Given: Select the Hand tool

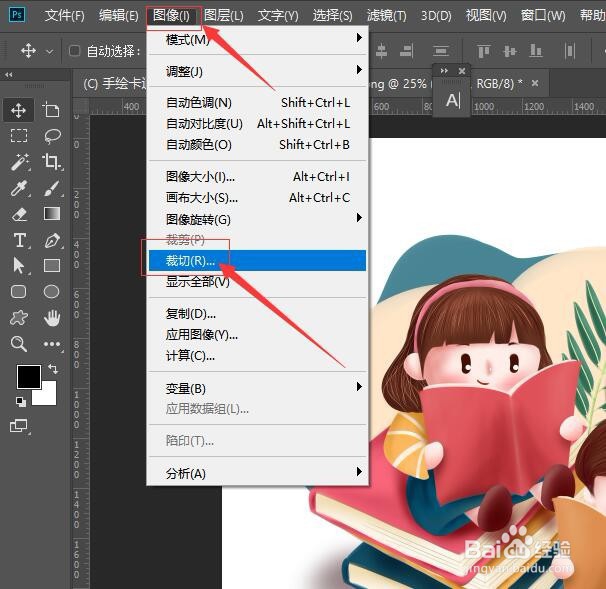Looking at the screenshot, I should pyautogui.click(x=52, y=318).
